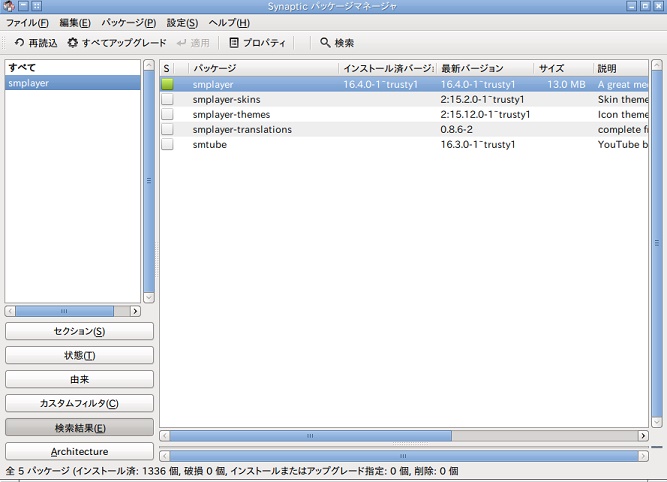Select smplayer in the left filter list

[72, 83]
